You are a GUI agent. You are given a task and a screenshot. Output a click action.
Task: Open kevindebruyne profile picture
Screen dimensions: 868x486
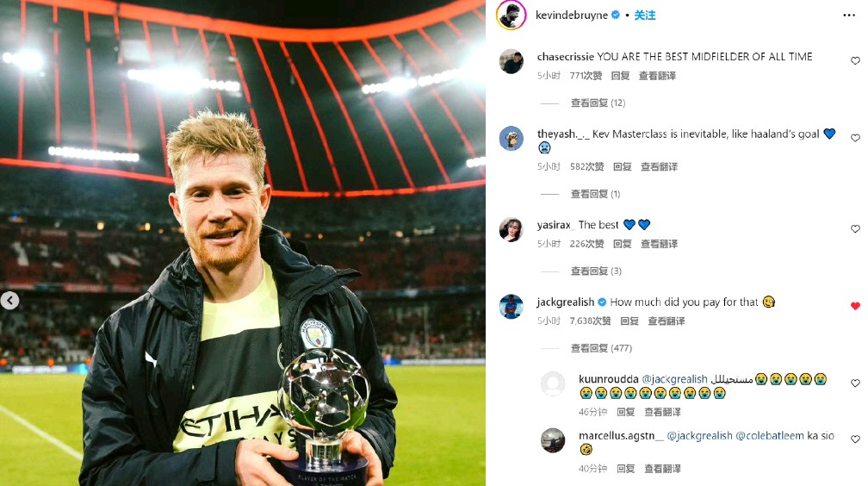click(511, 15)
